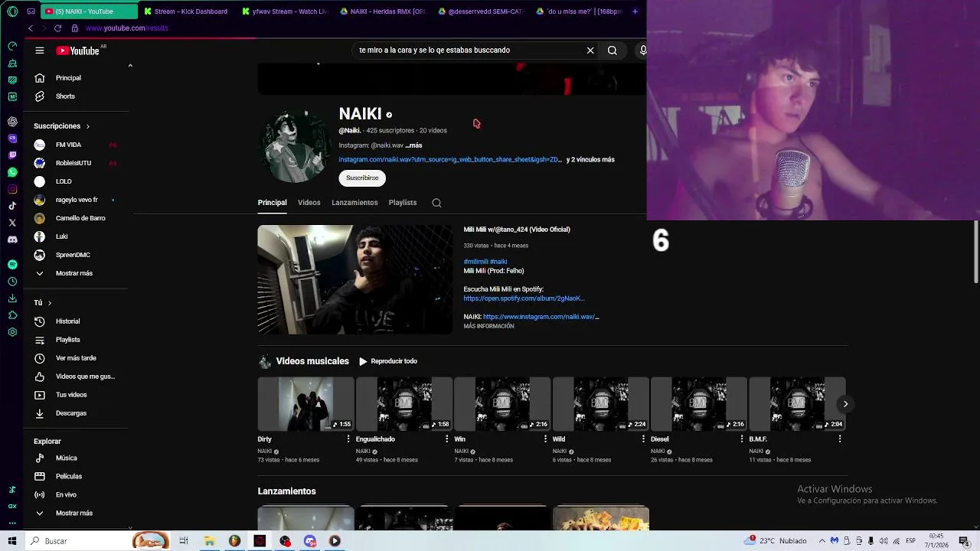Switch to the Stream - Kick Dashboard browser tab
The width and height of the screenshot is (980, 551).
click(x=186, y=11)
